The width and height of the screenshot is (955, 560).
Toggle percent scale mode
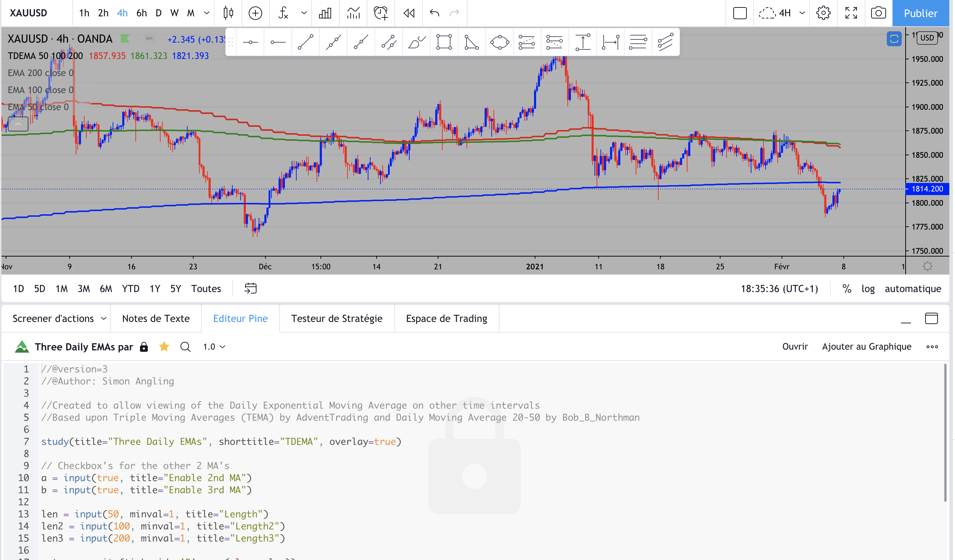847,289
